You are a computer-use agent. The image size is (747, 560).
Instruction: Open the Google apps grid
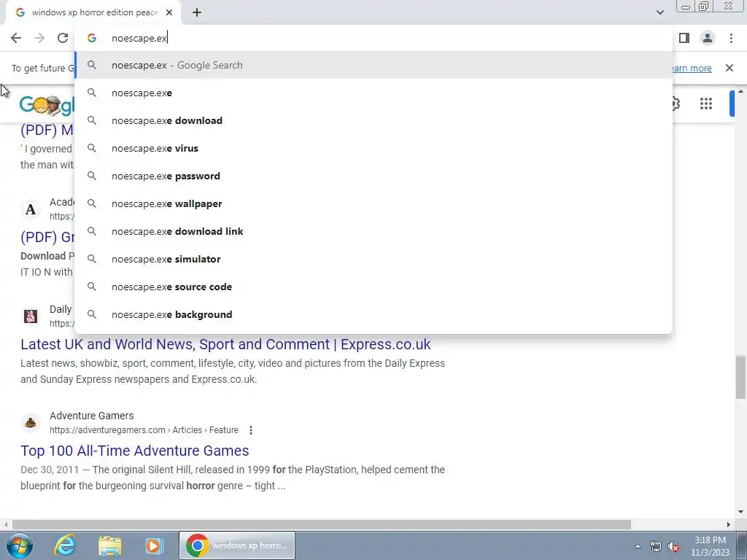click(706, 104)
